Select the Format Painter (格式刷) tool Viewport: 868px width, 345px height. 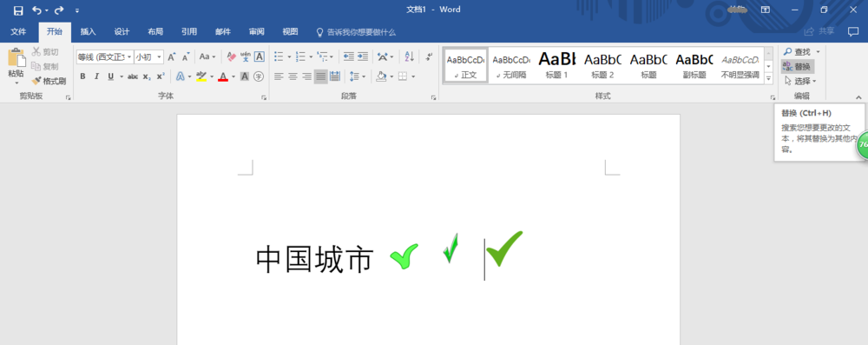(49, 81)
